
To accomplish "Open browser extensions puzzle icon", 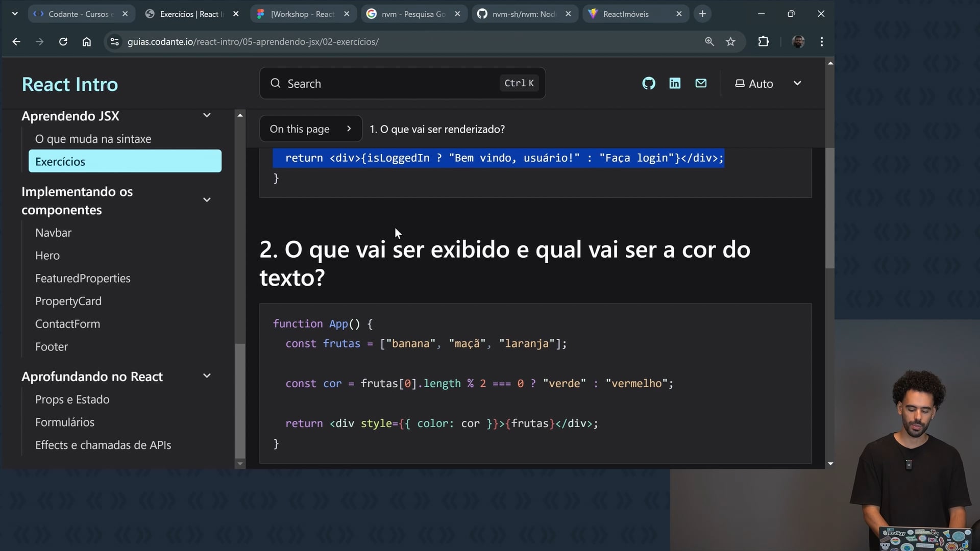I will click(763, 42).
